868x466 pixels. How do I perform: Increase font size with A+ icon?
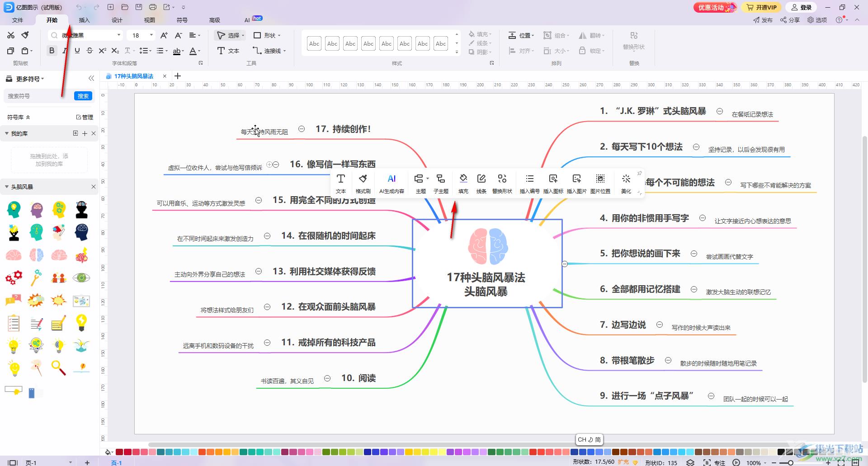click(x=164, y=35)
